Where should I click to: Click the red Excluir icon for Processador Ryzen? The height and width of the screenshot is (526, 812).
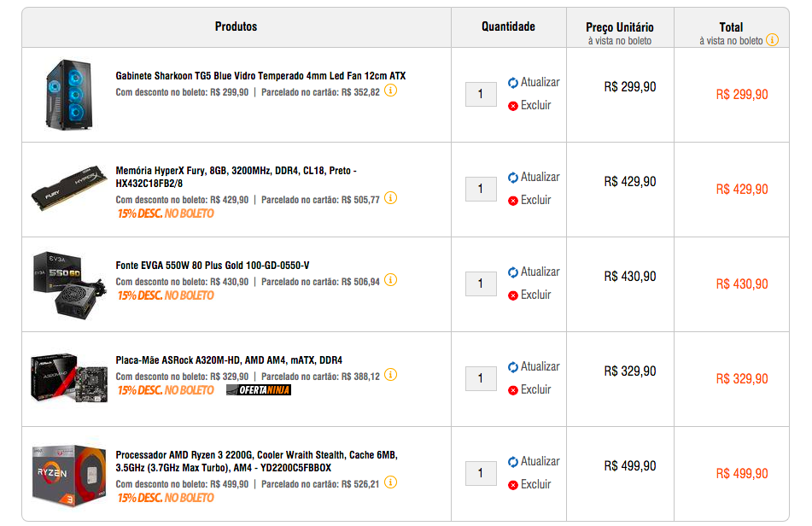(512, 485)
